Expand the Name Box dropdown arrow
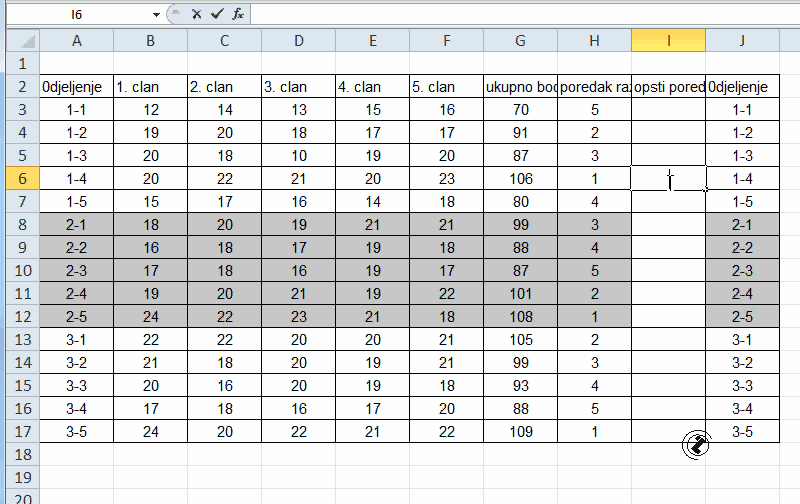Image resolution: width=800 pixels, height=504 pixels. pos(156,15)
